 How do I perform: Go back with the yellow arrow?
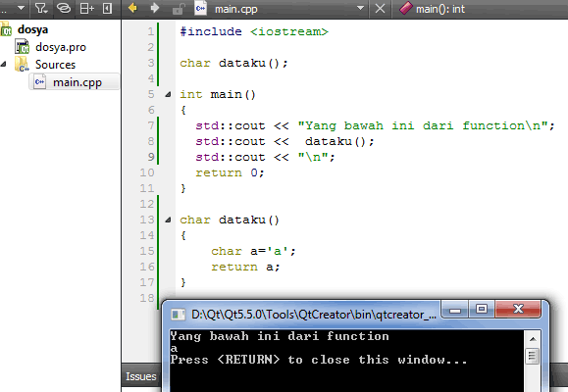pos(132,8)
